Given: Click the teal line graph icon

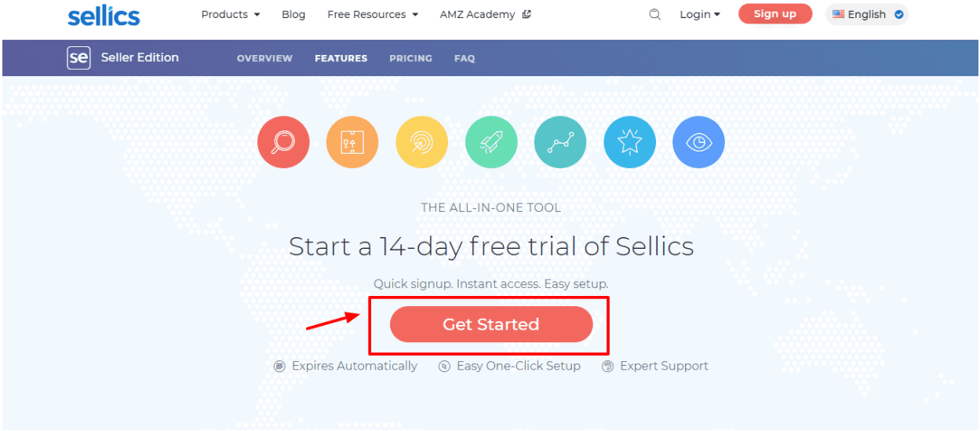Looking at the screenshot, I should (560, 142).
